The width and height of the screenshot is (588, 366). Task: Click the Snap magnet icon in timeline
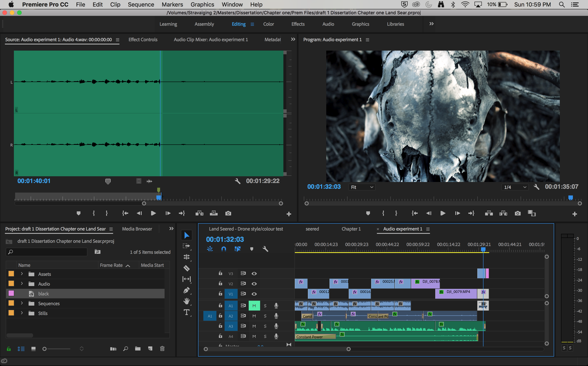(224, 249)
